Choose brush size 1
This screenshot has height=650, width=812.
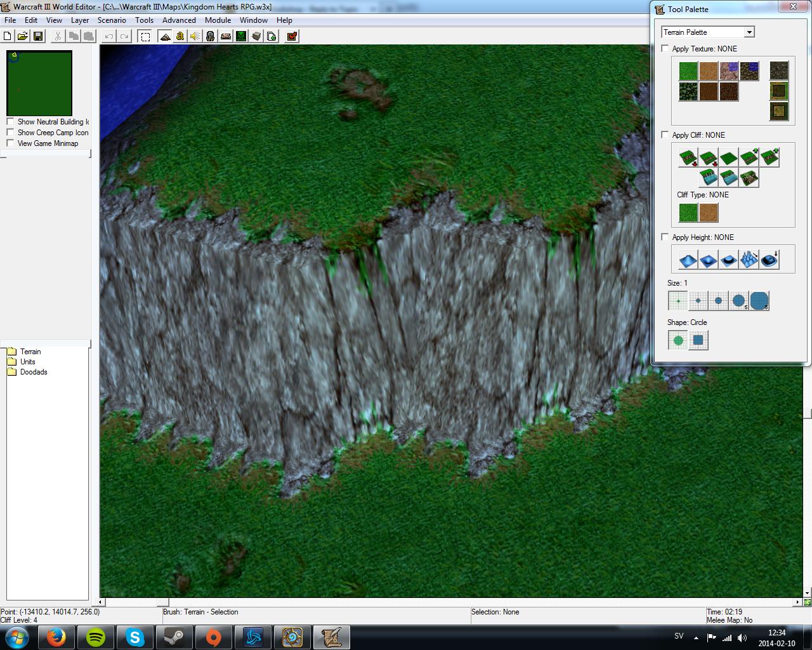678,301
